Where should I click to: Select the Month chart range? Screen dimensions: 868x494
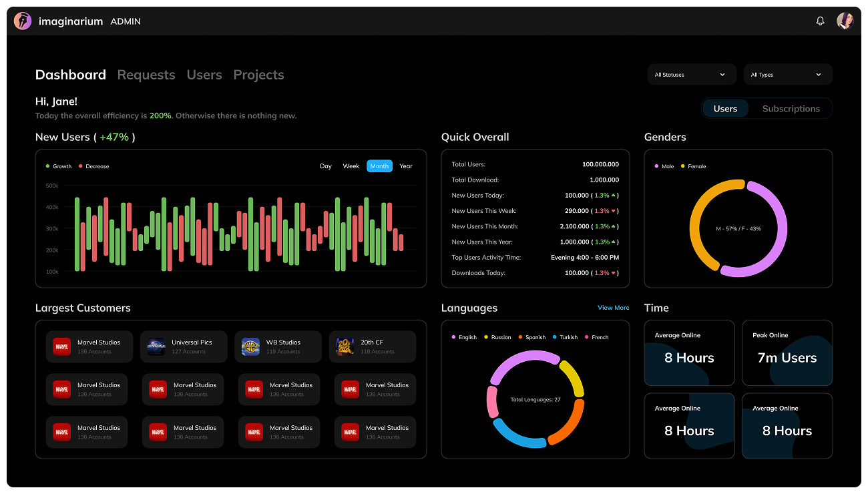click(379, 166)
